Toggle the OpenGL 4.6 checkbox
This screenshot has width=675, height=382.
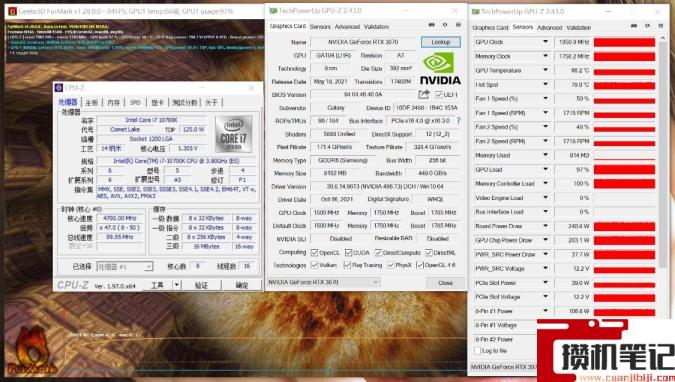(x=420, y=265)
